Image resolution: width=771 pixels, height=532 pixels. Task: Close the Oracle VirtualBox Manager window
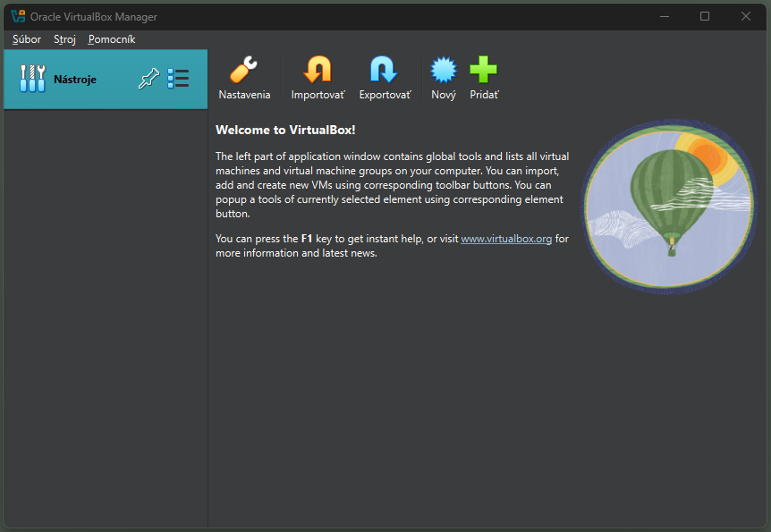[745, 16]
